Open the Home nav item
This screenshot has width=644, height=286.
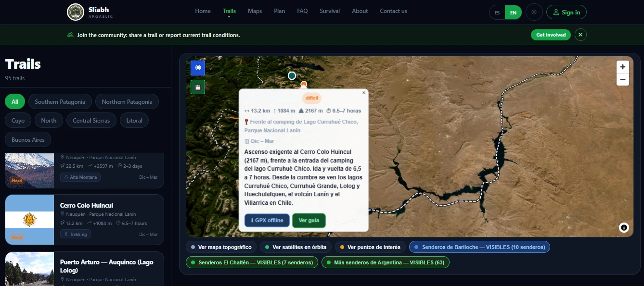[203, 11]
